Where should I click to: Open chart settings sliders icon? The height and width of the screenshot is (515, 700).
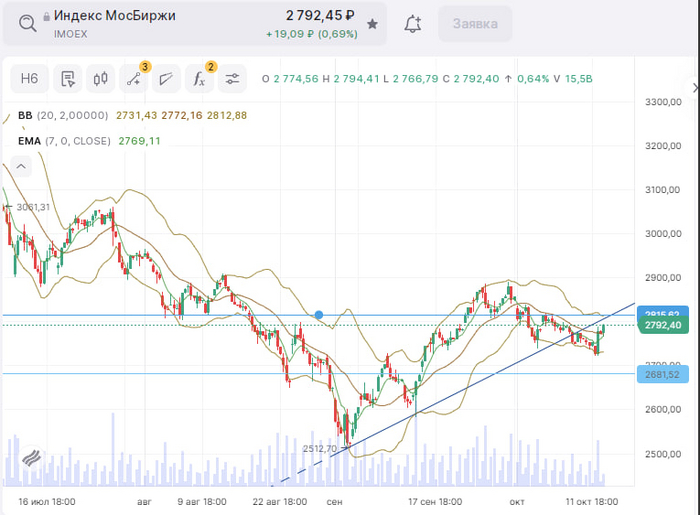(x=232, y=79)
